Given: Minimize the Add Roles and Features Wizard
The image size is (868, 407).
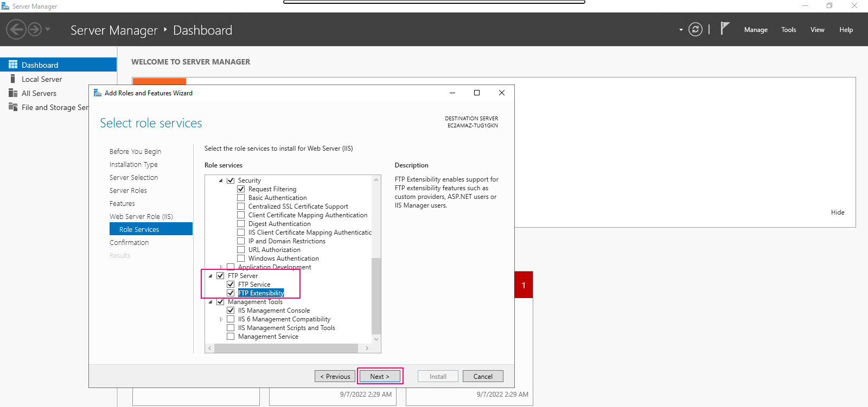Looking at the screenshot, I should point(452,93).
